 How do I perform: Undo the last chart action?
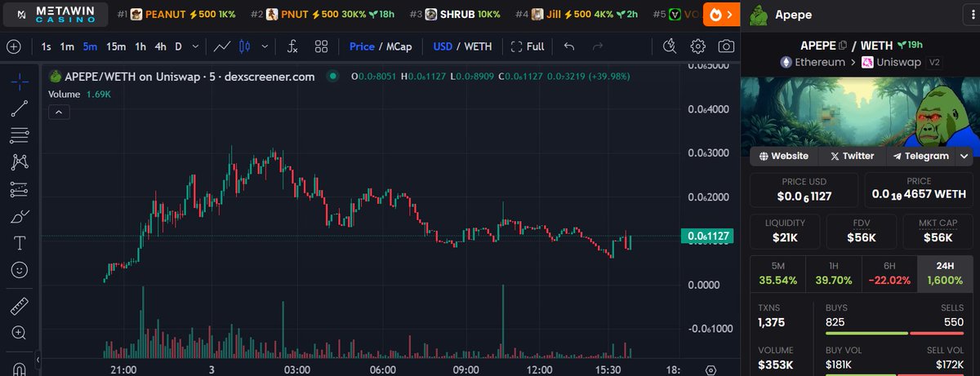click(x=569, y=46)
